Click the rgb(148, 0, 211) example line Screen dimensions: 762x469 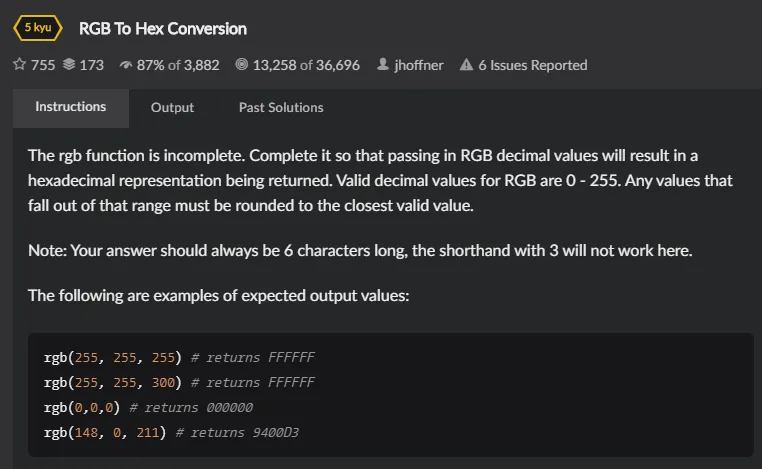(x=171, y=433)
